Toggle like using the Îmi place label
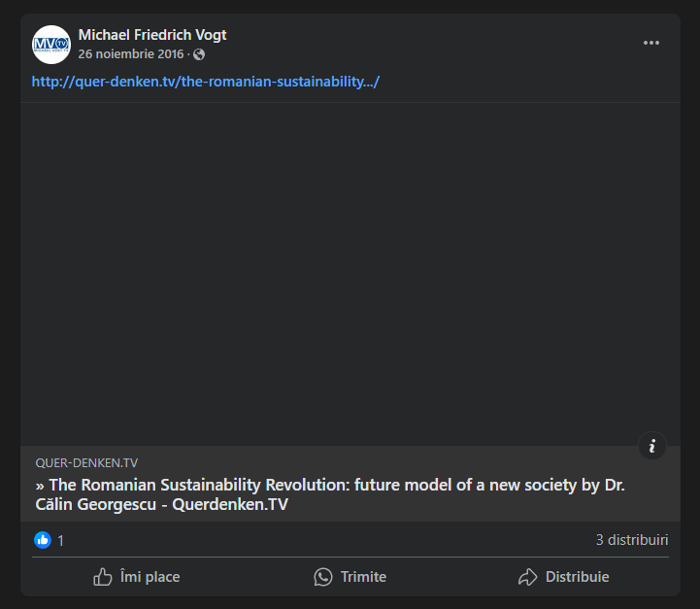700x609 pixels. 150,577
